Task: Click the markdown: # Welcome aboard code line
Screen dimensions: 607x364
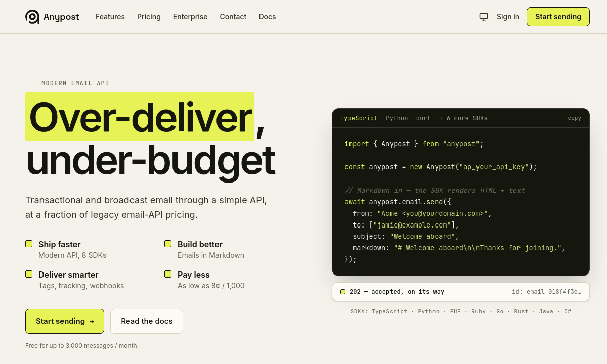Action: (459, 248)
